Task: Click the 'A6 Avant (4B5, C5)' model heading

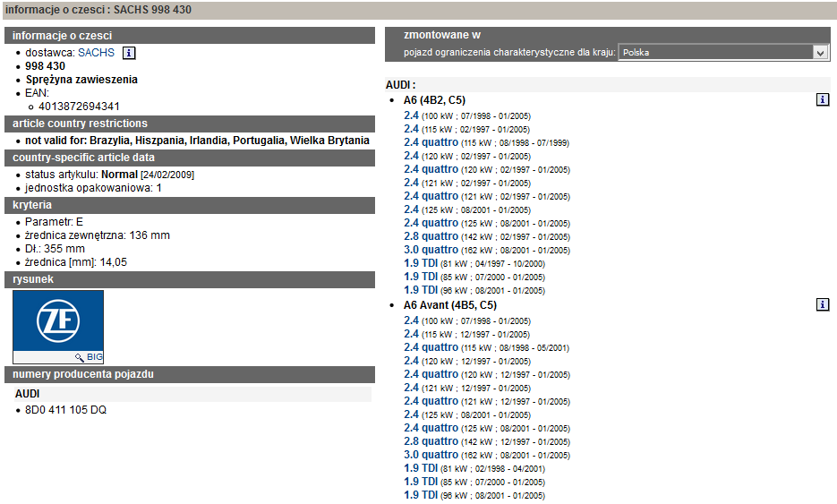Action: tap(450, 305)
